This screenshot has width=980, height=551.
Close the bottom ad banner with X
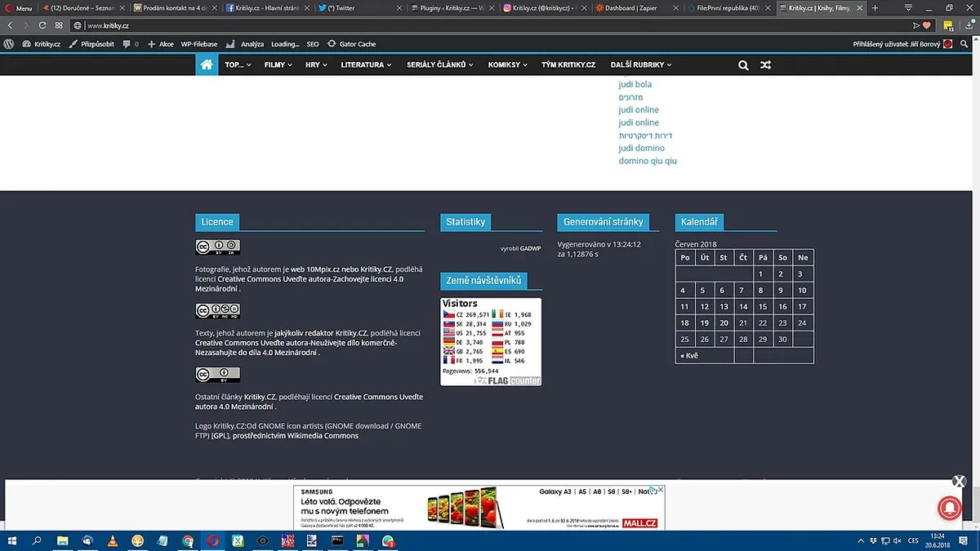(x=960, y=482)
